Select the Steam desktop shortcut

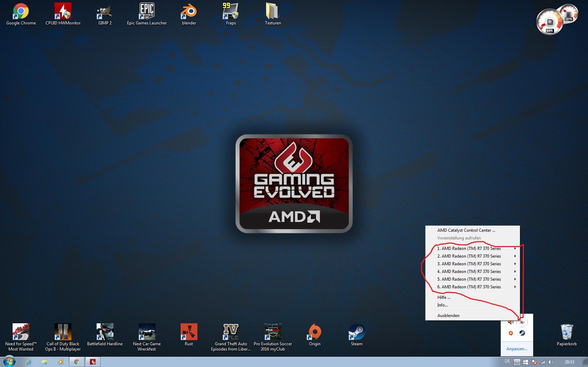pyautogui.click(x=357, y=335)
